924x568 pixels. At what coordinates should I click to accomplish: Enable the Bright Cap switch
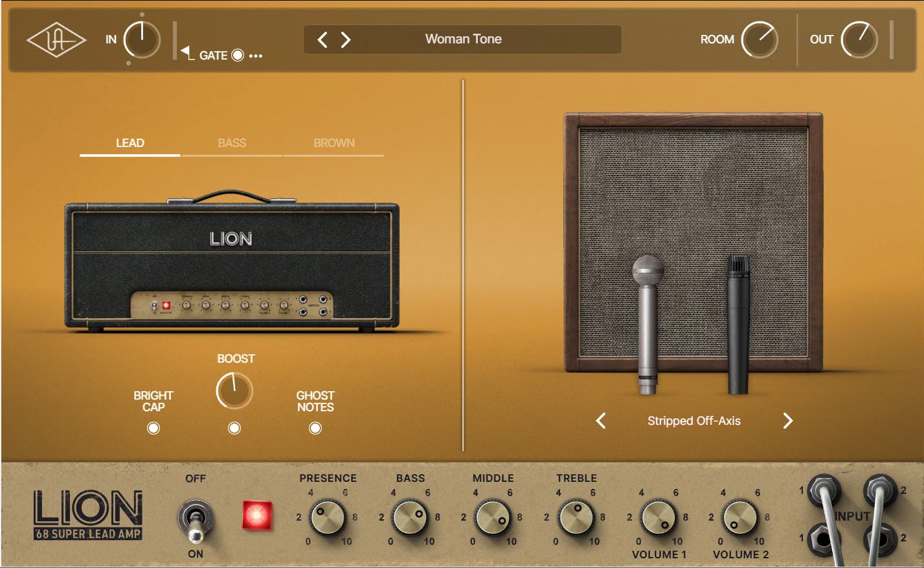[153, 428]
